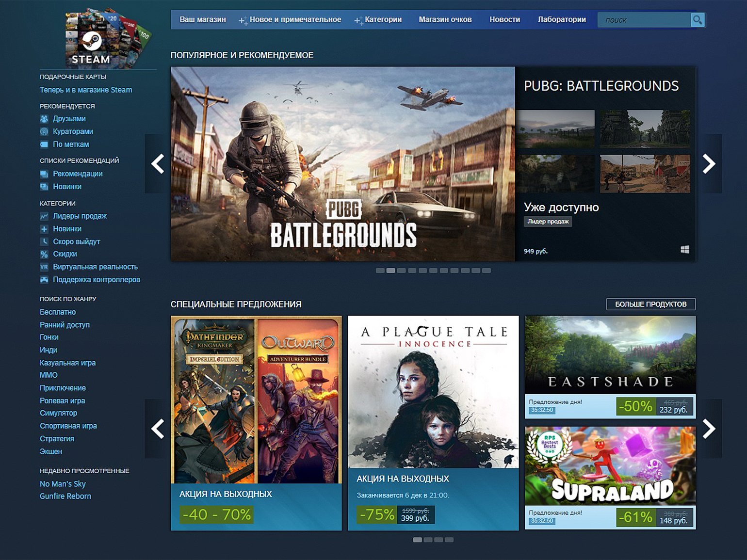Click the friends icon beside Друзьями
Screen dimensions: 747x560
coord(44,119)
